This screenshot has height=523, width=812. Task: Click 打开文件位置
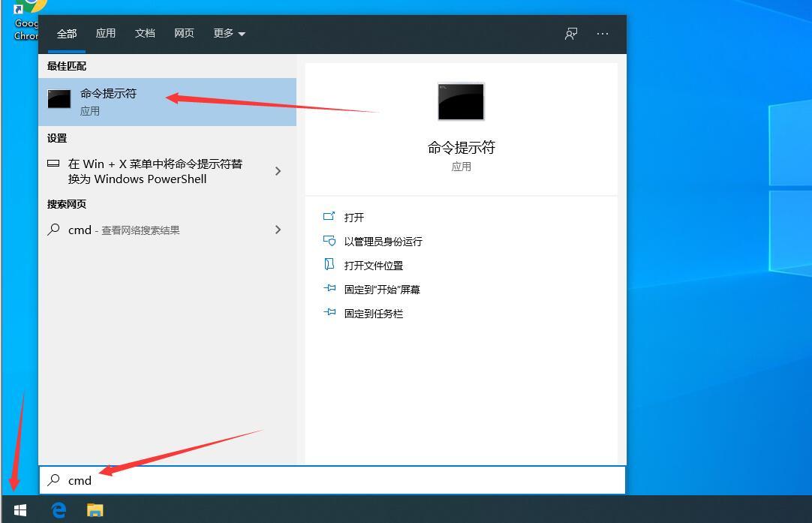point(374,266)
